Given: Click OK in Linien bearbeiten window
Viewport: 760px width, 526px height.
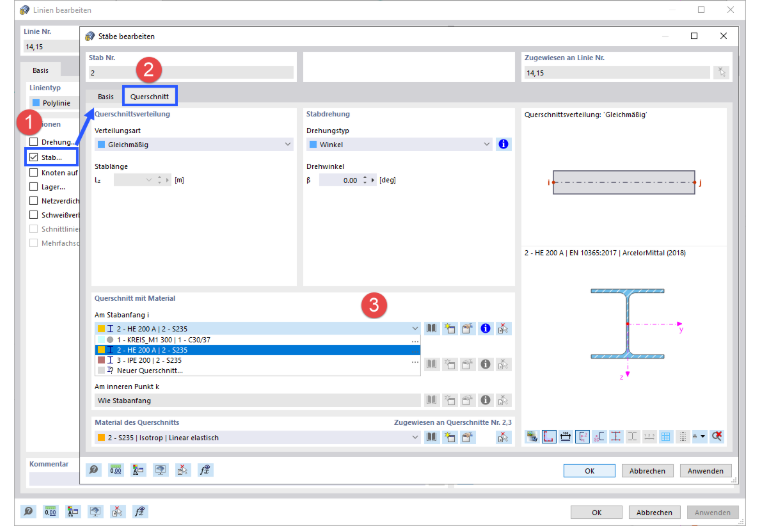Looking at the screenshot, I should pyautogui.click(x=597, y=512).
